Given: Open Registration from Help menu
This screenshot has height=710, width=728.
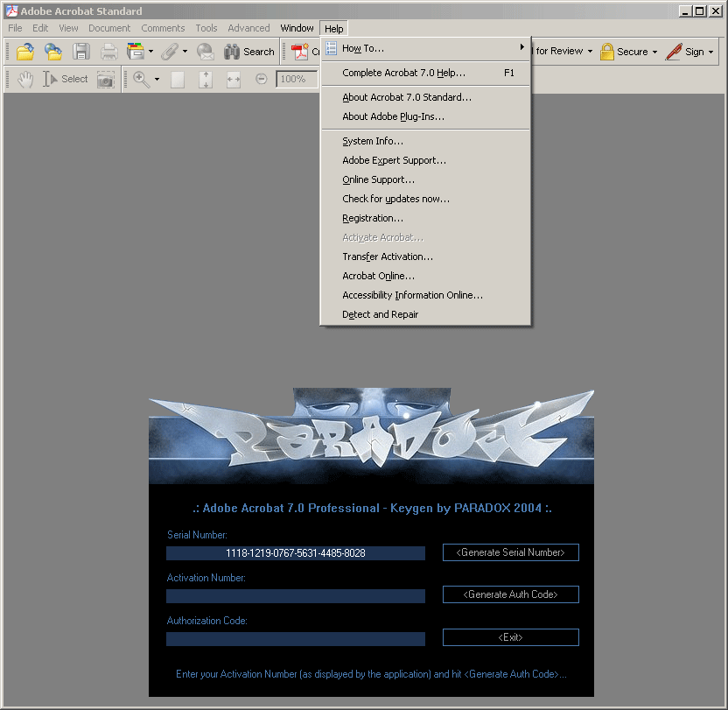Looking at the screenshot, I should click(x=426, y=218).
